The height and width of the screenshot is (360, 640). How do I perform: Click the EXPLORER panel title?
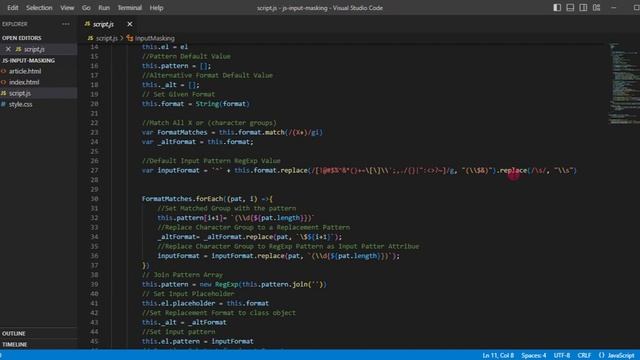[x=15, y=24]
